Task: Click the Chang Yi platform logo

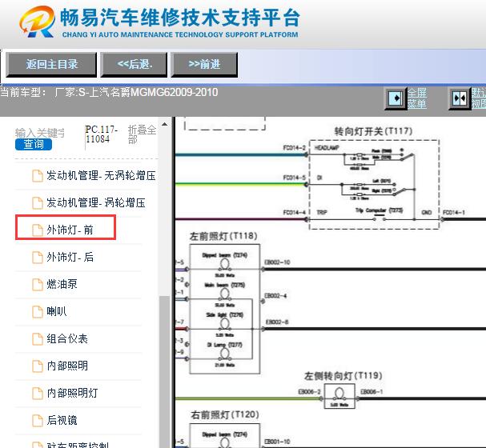Action: click(37, 22)
